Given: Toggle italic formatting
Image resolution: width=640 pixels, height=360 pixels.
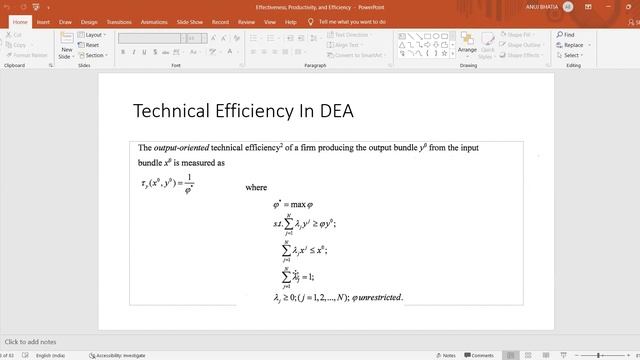Looking at the screenshot, I should 133,52.
